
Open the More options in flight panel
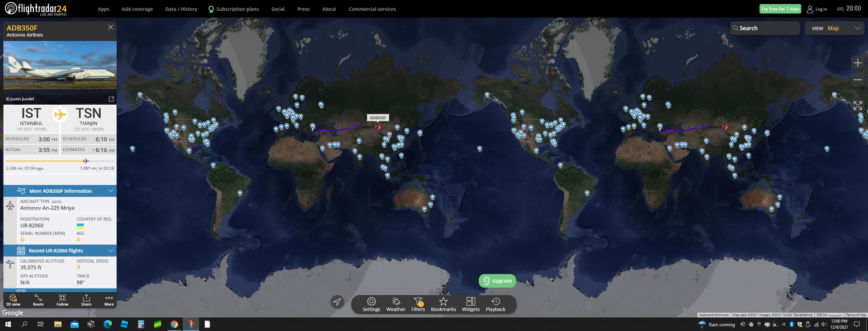click(x=109, y=300)
